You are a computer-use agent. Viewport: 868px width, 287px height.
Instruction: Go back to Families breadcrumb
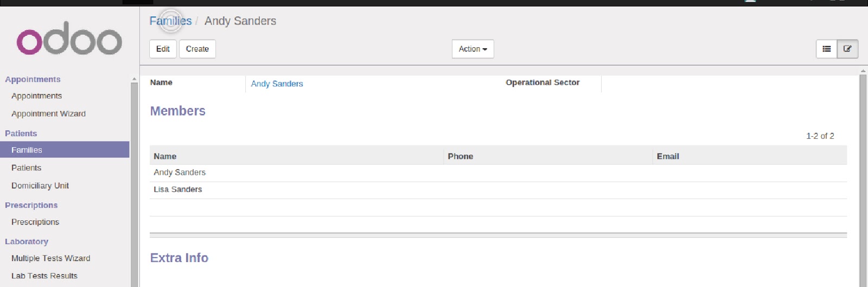point(170,21)
